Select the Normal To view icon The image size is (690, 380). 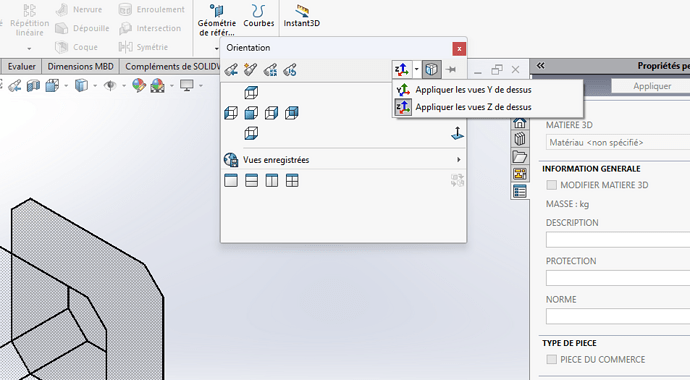pyautogui.click(x=458, y=133)
